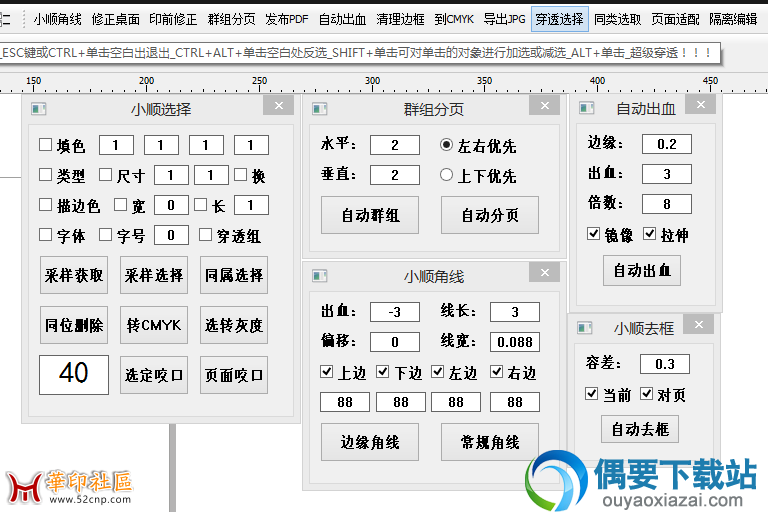The image size is (768, 512).
Task: Toggle the 穿透选择 toolbar button
Action: [x=559, y=19]
